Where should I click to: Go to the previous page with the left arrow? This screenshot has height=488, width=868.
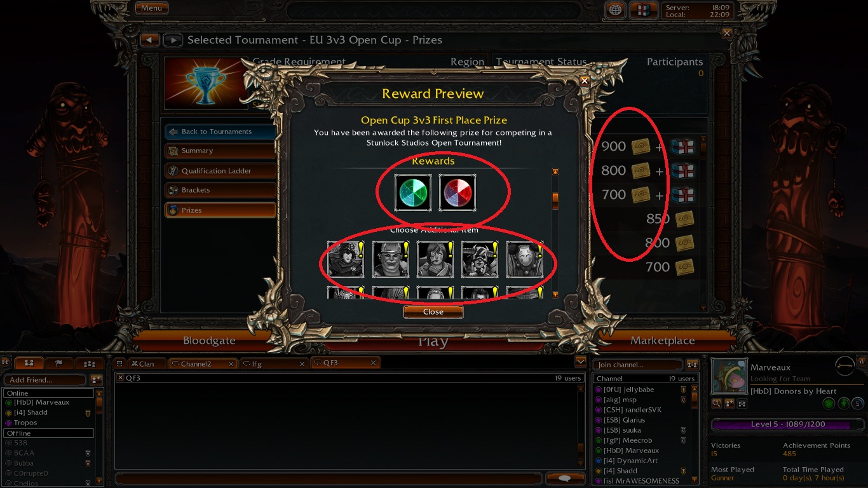point(149,40)
